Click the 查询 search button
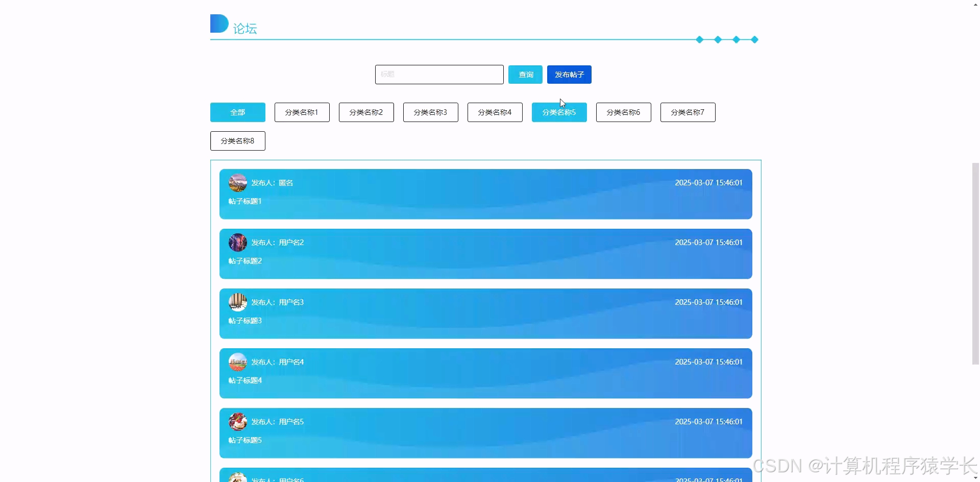Viewport: 980px width, 482px height. pos(525,75)
